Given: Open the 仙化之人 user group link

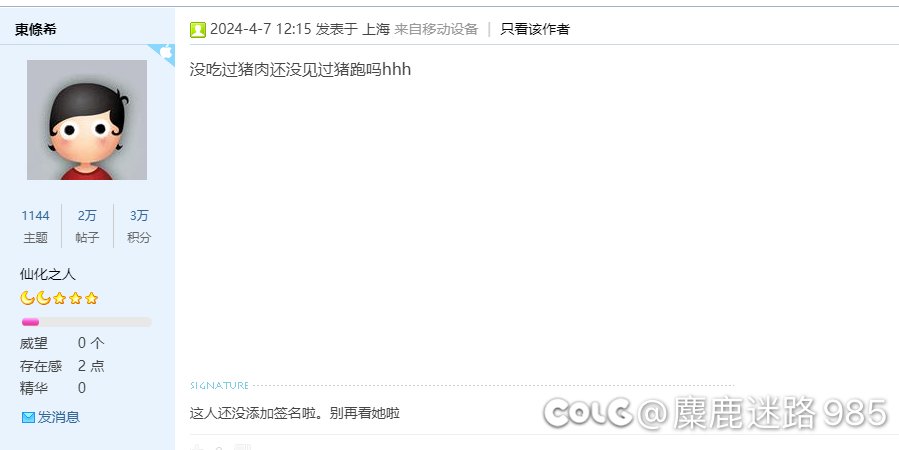Looking at the screenshot, I should [48, 274].
